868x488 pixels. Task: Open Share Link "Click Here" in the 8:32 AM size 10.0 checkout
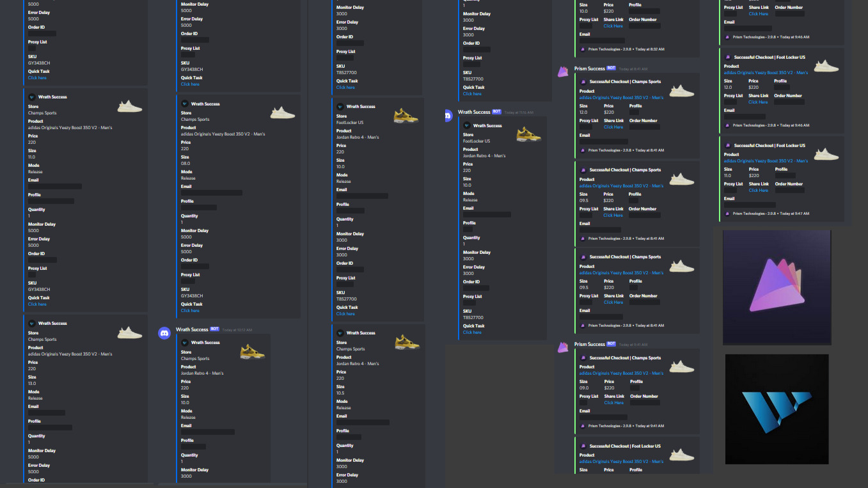(613, 26)
